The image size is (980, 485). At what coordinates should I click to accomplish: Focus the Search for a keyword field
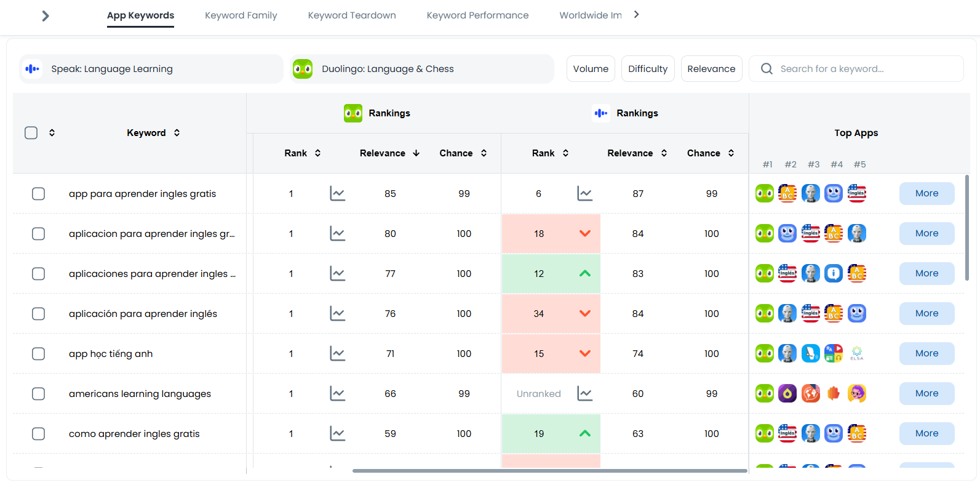[856, 69]
